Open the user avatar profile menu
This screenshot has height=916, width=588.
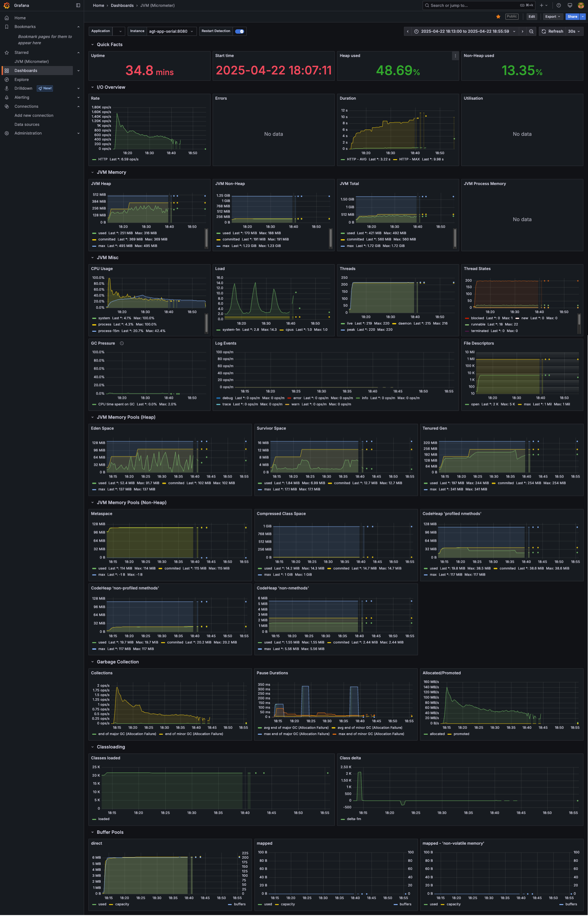pyautogui.click(x=581, y=5)
